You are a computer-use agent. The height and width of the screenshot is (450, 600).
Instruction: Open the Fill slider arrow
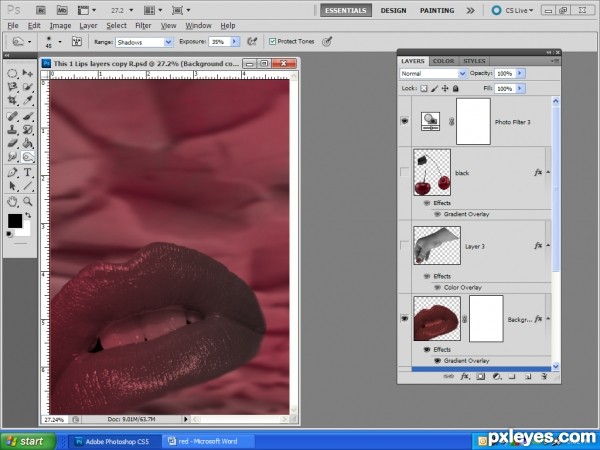click(520, 88)
